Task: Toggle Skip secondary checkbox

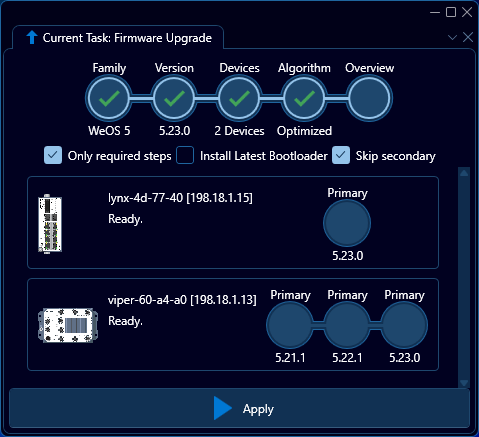Action: [341, 155]
